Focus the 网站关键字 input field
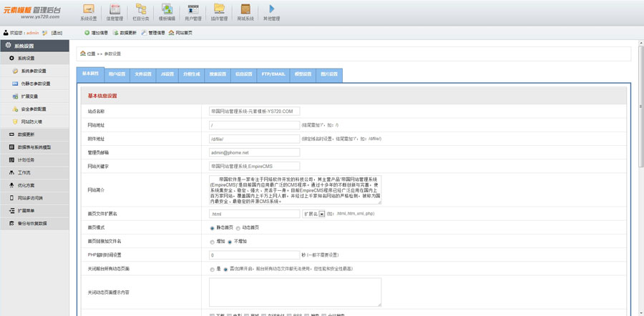Viewport: 644px width, 316px height. pos(254,166)
